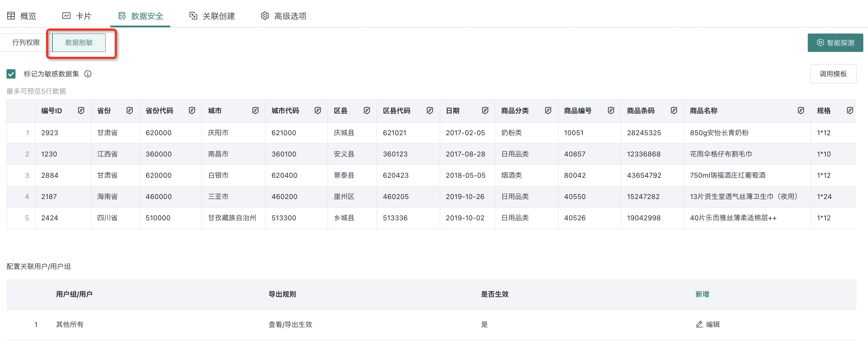The height and width of the screenshot is (349, 868).
Task: Click masking icon in 省份 column
Action: coord(130,111)
